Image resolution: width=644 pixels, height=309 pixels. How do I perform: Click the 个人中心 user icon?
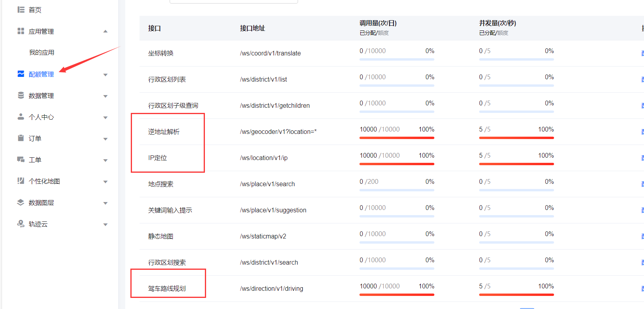pyautogui.click(x=21, y=116)
